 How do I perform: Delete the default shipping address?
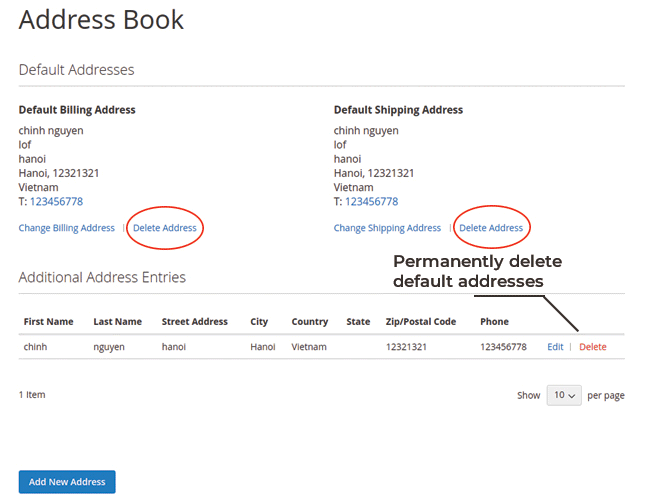pos(491,228)
